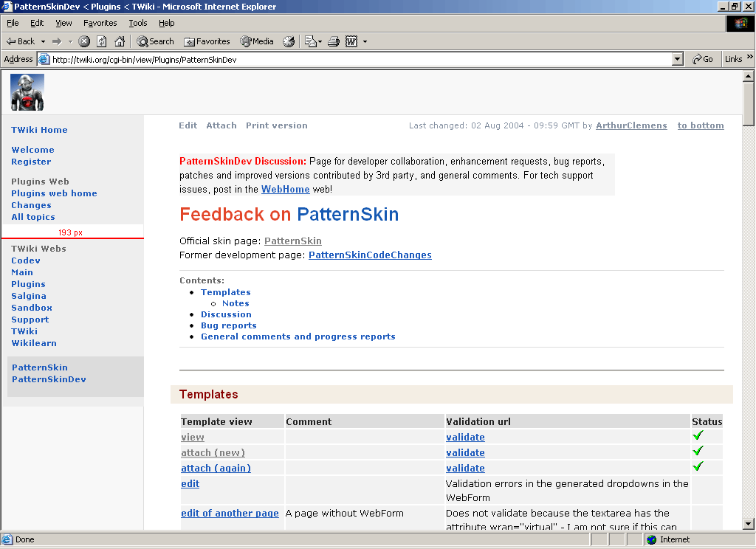Click the robot logo image
756x549 pixels.
[x=27, y=92]
